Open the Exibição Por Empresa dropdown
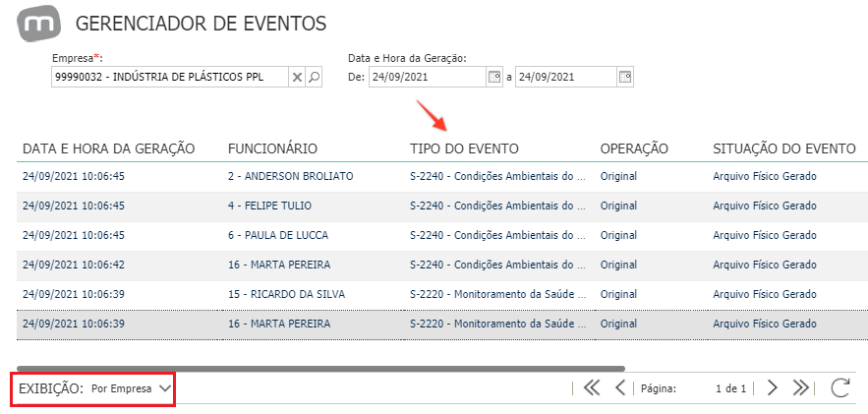 [132, 389]
